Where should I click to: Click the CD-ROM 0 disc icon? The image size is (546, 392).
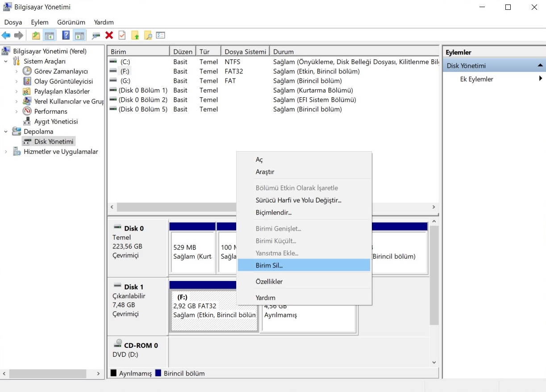(x=118, y=344)
